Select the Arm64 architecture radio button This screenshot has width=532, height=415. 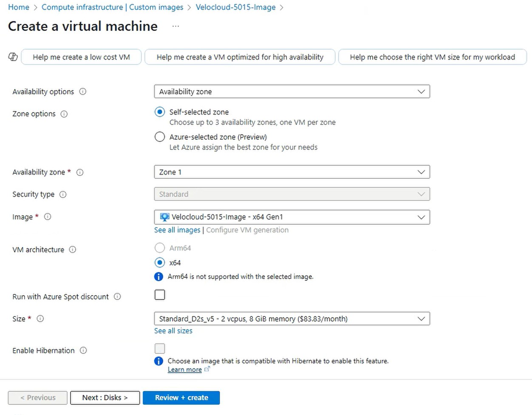(160, 248)
